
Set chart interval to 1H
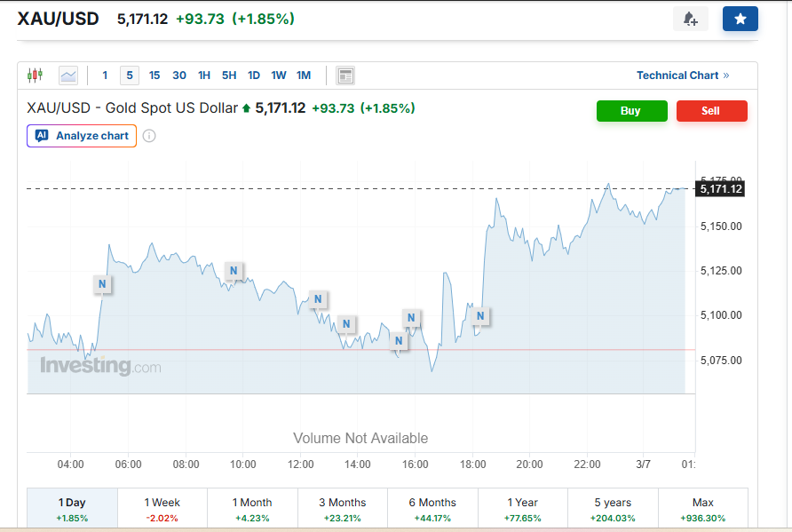204,75
